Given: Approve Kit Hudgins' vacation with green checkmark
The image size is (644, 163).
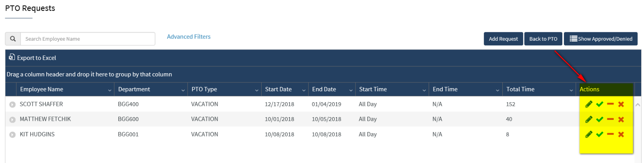Looking at the screenshot, I should coord(599,134).
